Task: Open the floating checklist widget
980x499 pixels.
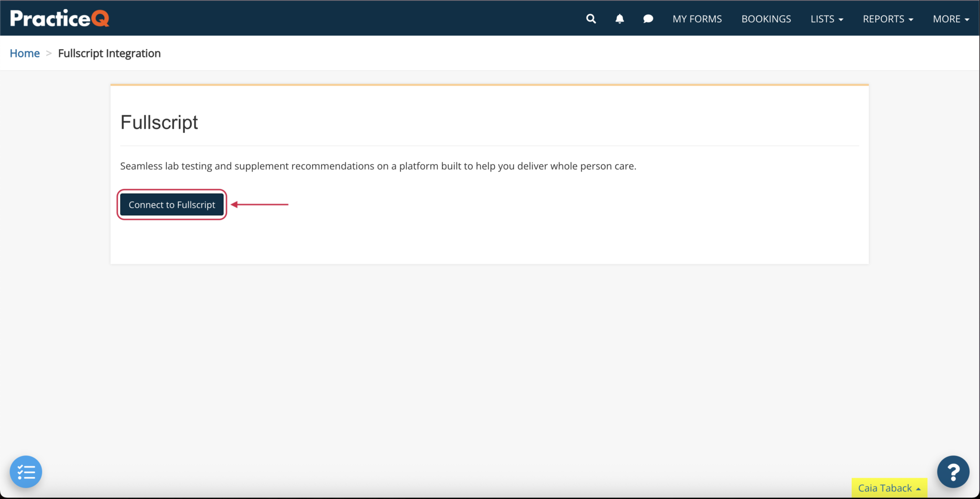Action: pos(26,472)
